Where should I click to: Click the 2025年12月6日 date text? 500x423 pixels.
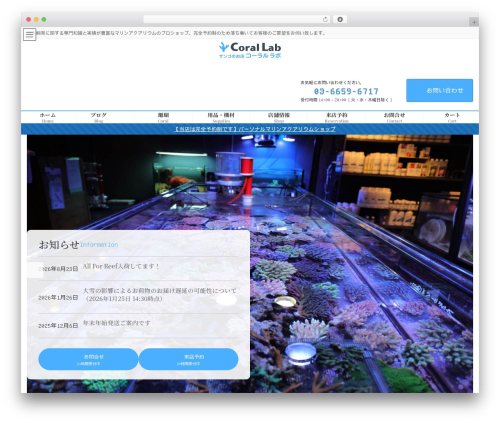(x=58, y=326)
